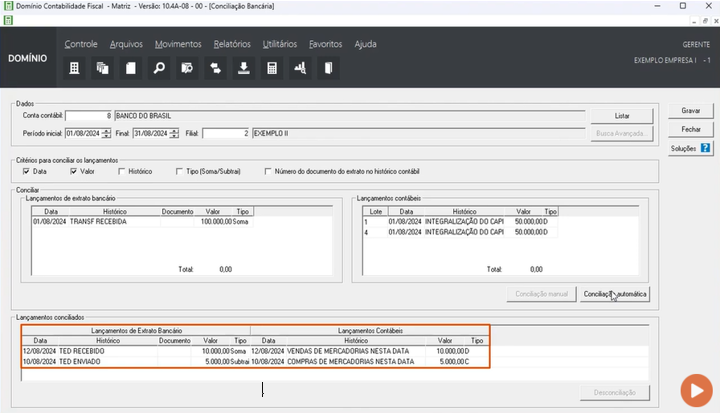Open the calculator toolbar icon
The height and width of the screenshot is (415, 722).
point(271,69)
